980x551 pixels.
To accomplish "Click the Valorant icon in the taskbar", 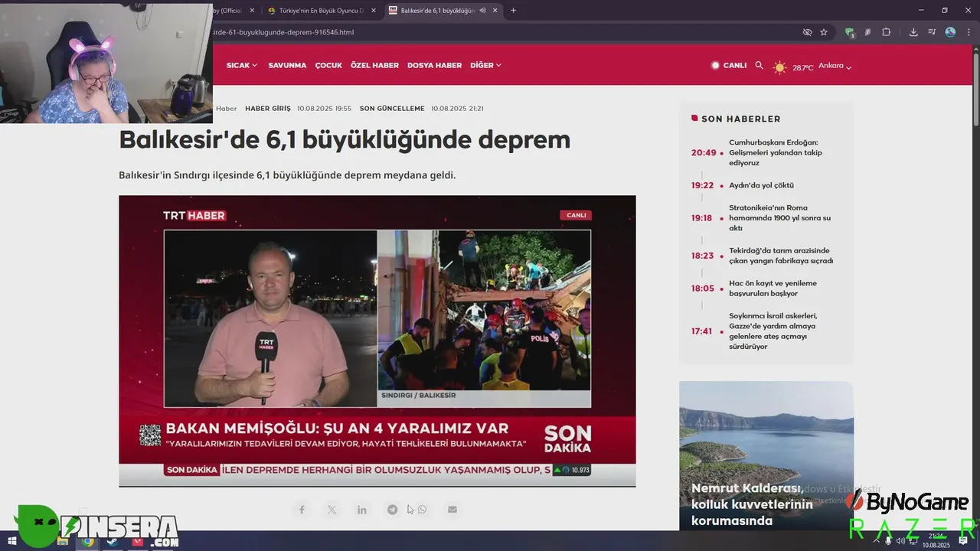I will pyautogui.click(x=138, y=541).
